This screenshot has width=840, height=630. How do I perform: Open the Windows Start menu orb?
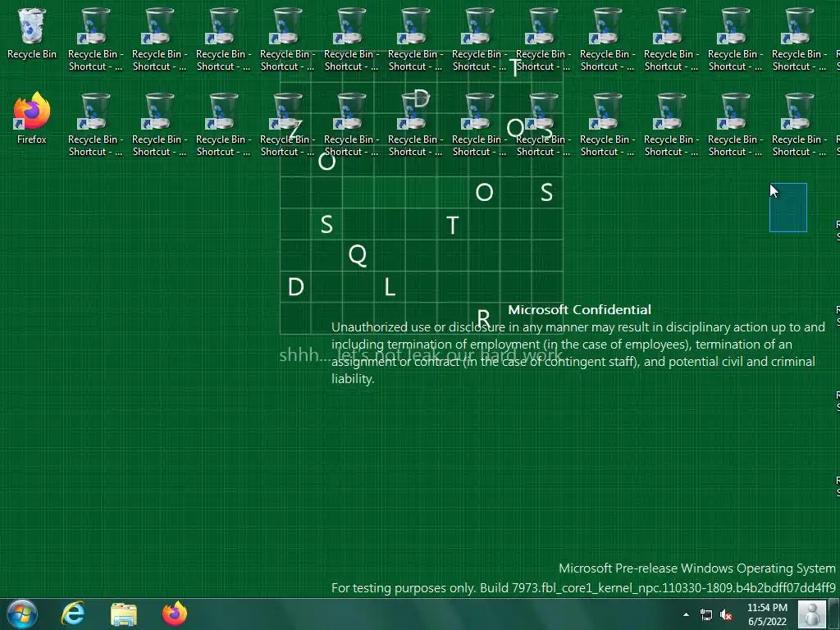[22, 614]
